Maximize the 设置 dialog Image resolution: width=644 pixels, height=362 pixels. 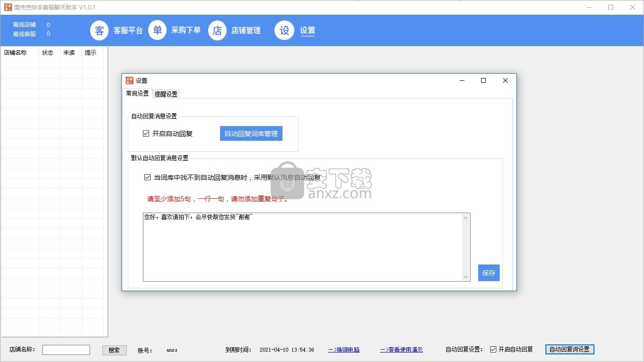pyautogui.click(x=483, y=80)
